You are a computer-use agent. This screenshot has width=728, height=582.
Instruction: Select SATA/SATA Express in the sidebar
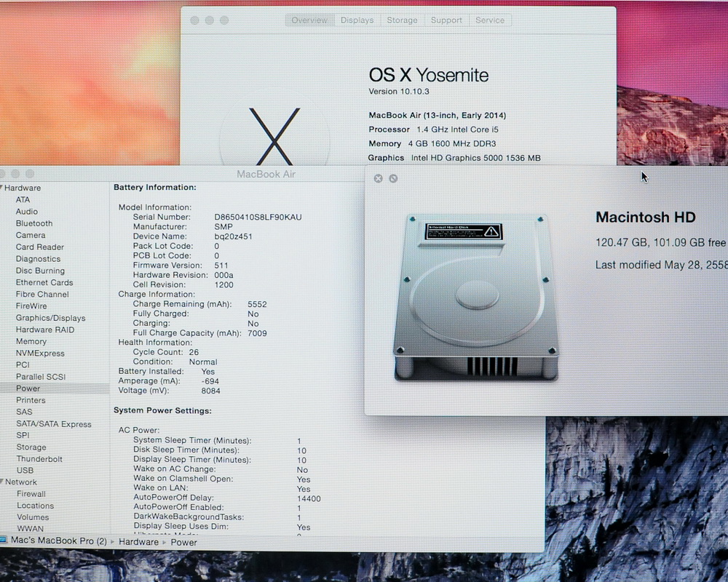click(54, 424)
